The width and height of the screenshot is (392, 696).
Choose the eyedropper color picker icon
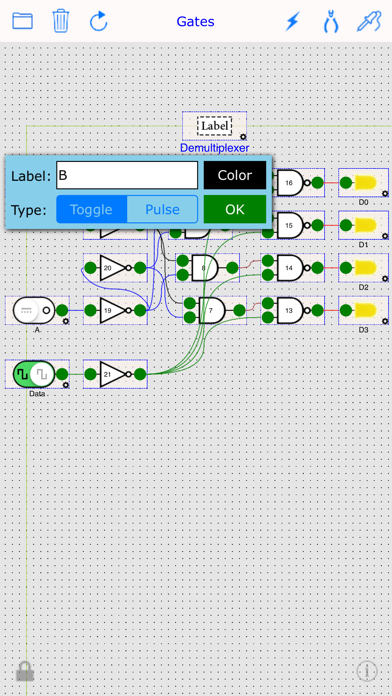[369, 21]
